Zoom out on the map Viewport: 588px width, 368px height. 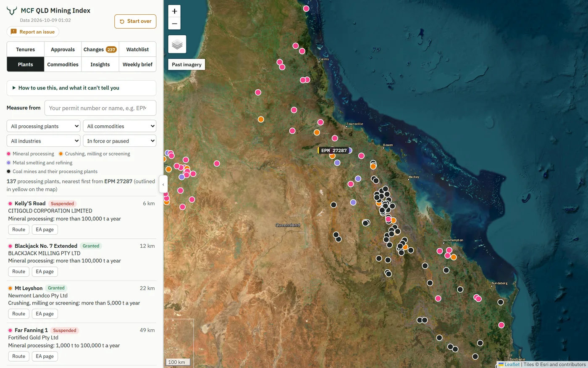[x=174, y=24]
